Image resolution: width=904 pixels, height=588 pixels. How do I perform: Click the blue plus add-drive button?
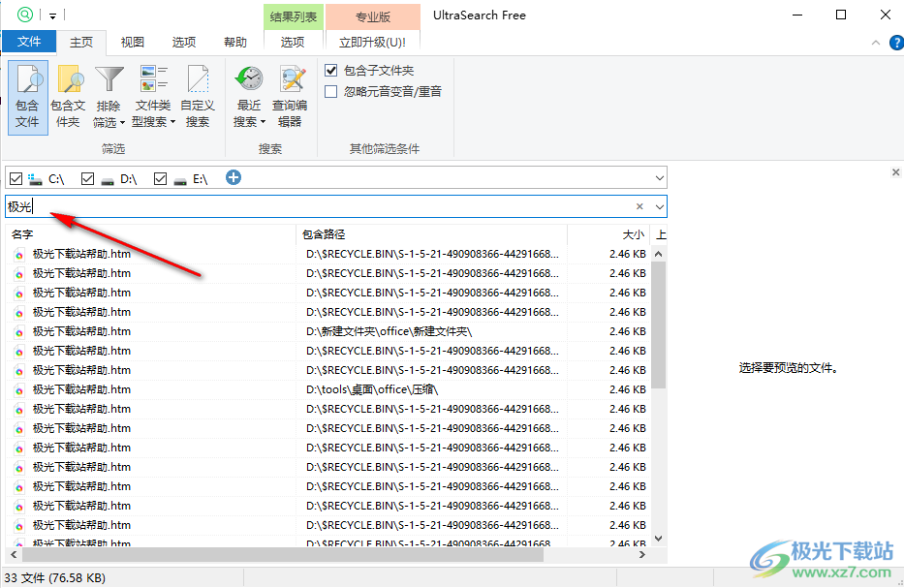click(x=234, y=178)
